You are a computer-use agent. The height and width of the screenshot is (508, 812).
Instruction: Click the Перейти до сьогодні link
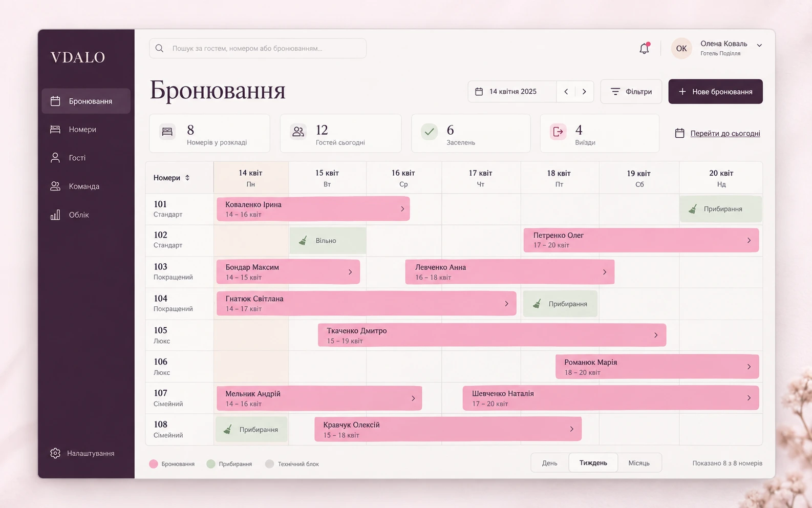(x=725, y=133)
